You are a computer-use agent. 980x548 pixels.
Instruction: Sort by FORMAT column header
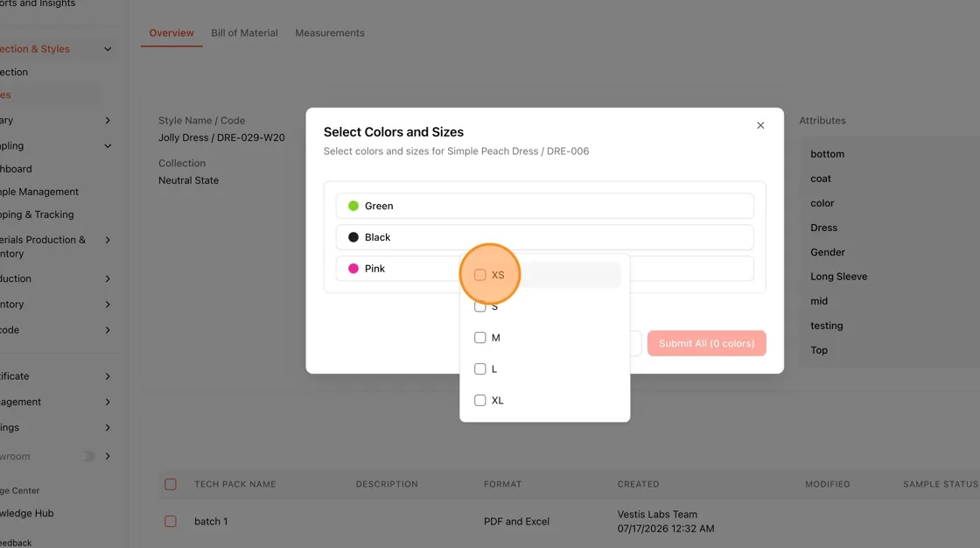click(502, 484)
